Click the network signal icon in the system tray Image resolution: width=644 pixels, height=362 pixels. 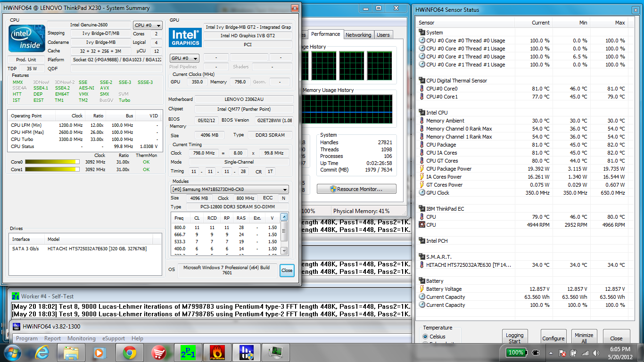(585, 353)
